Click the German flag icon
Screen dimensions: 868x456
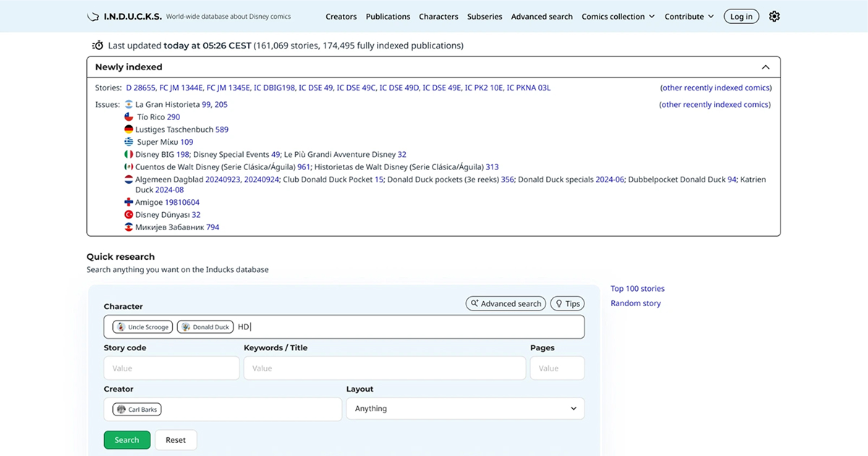click(129, 130)
